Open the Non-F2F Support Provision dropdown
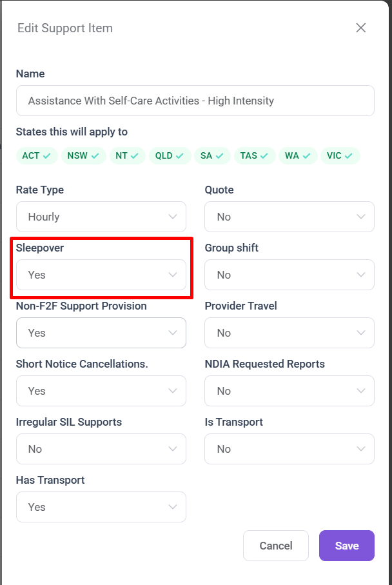The image size is (392, 585). coord(101,333)
